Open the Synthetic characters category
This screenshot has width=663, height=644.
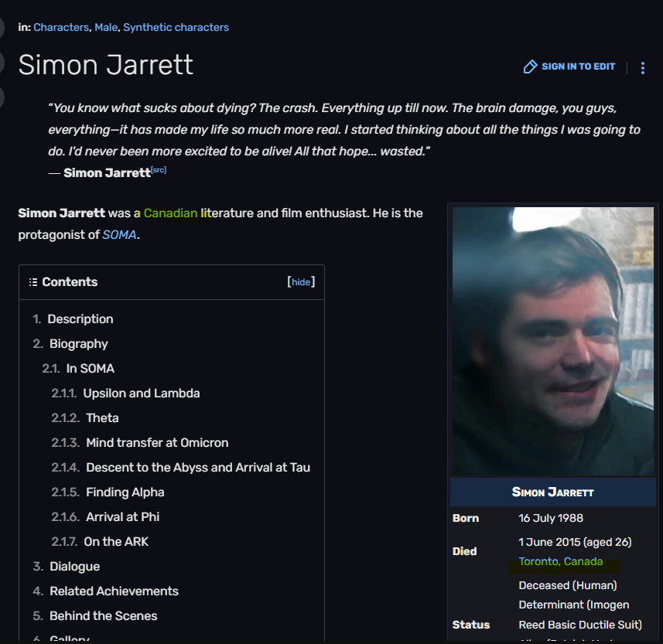click(176, 28)
